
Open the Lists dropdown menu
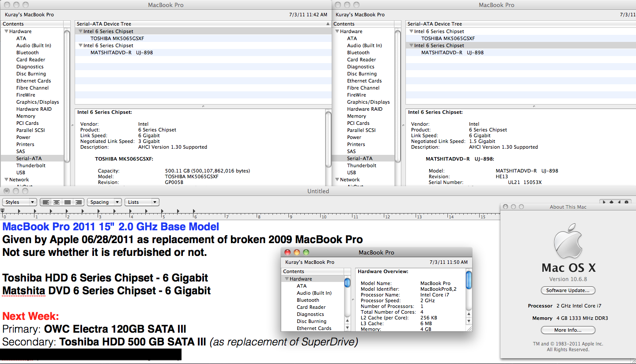tap(142, 202)
